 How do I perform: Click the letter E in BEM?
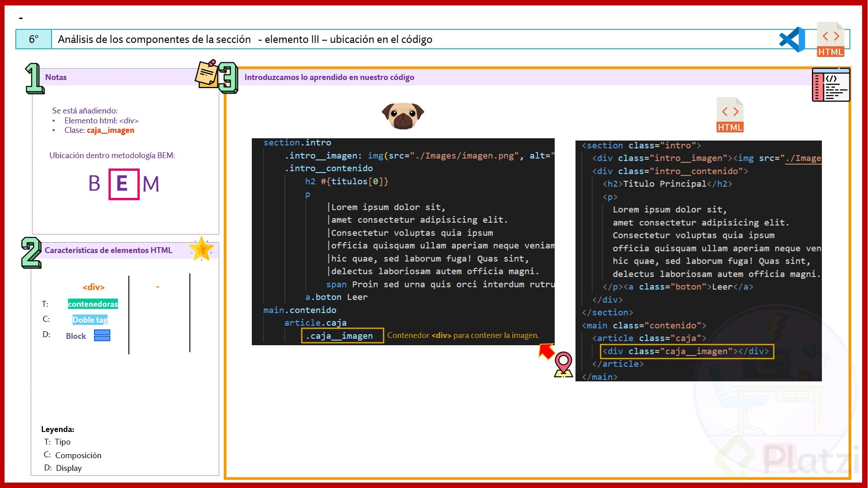pos(123,183)
